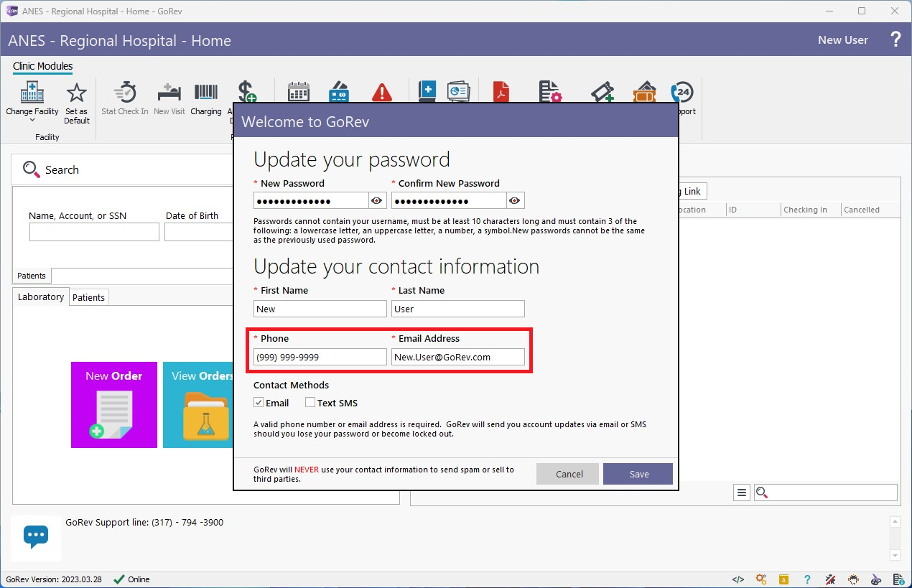Open the Change Facility hospital icon
912x588 pixels.
pyautogui.click(x=32, y=93)
